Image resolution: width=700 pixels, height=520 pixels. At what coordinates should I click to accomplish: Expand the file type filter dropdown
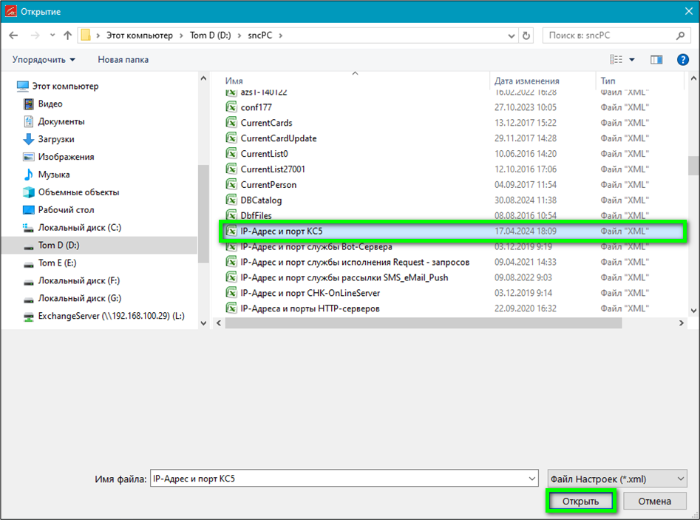pyautogui.click(x=618, y=479)
